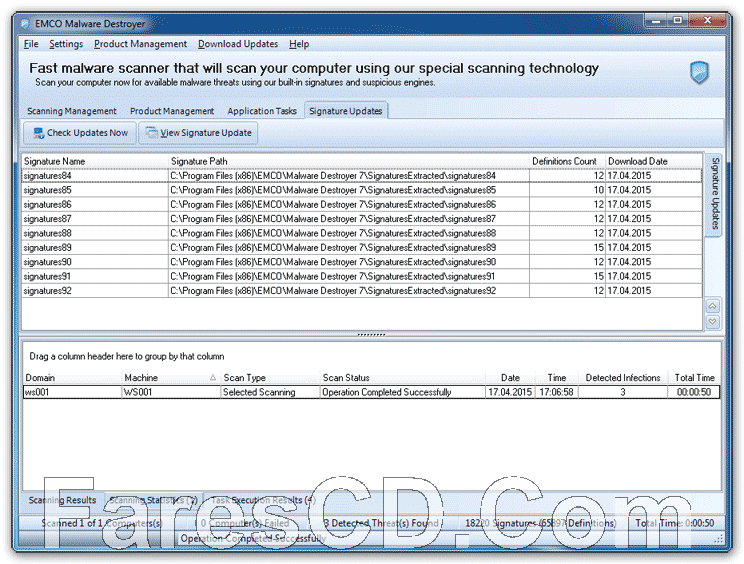This screenshot has width=744, height=564.
Task: Open the Task Execution Results bottom tab
Action: (x=263, y=500)
